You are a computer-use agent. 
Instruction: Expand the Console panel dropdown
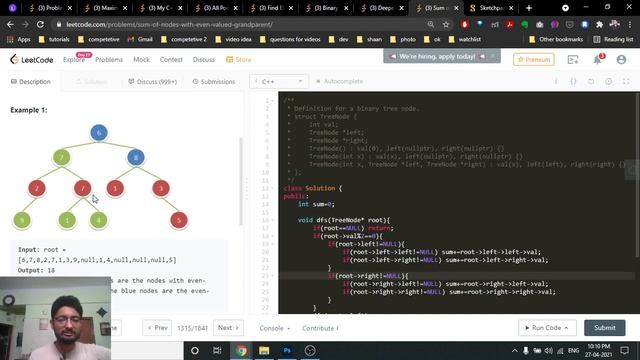[275, 328]
